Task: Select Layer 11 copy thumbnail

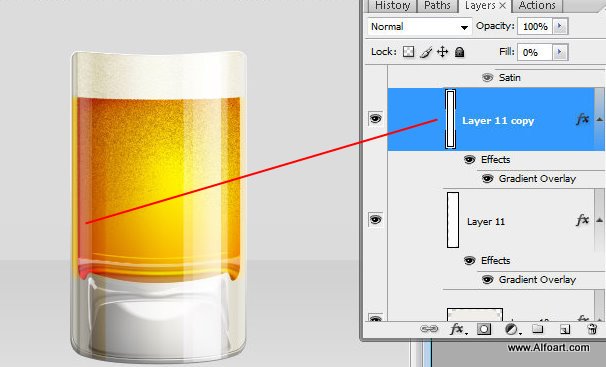Action: coord(451,119)
